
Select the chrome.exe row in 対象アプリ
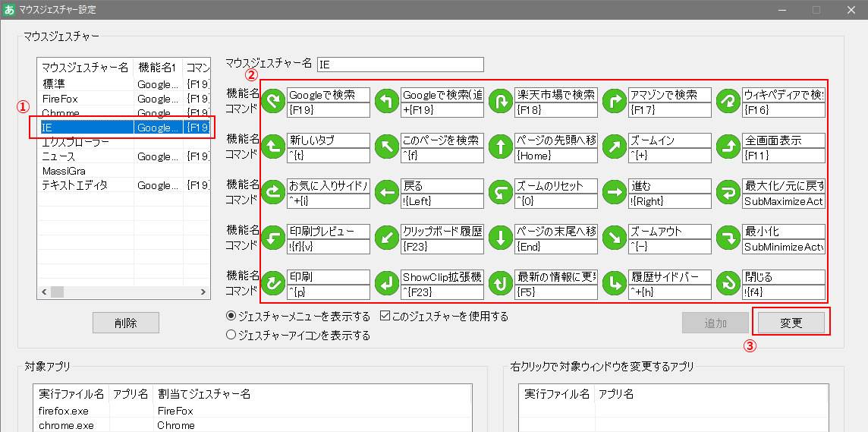[253, 425]
